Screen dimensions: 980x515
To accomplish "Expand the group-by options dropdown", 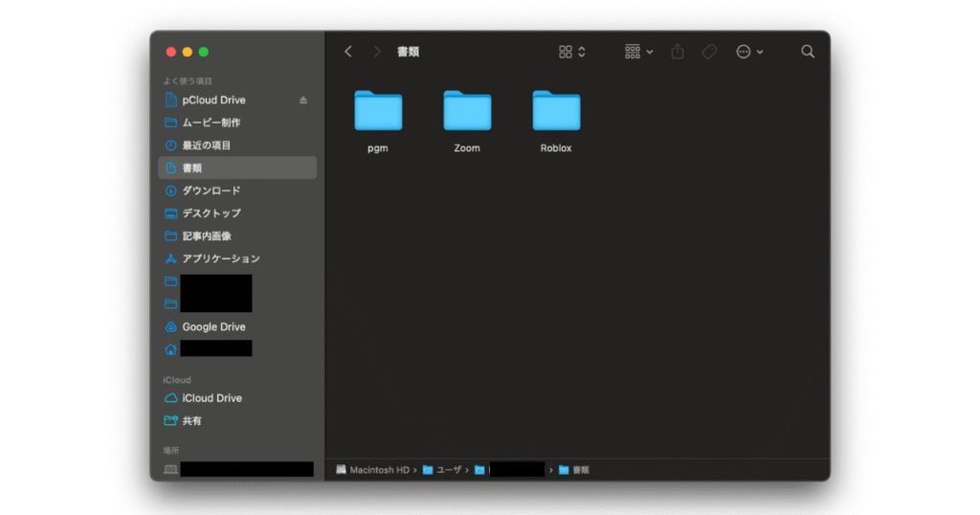I will point(638,52).
